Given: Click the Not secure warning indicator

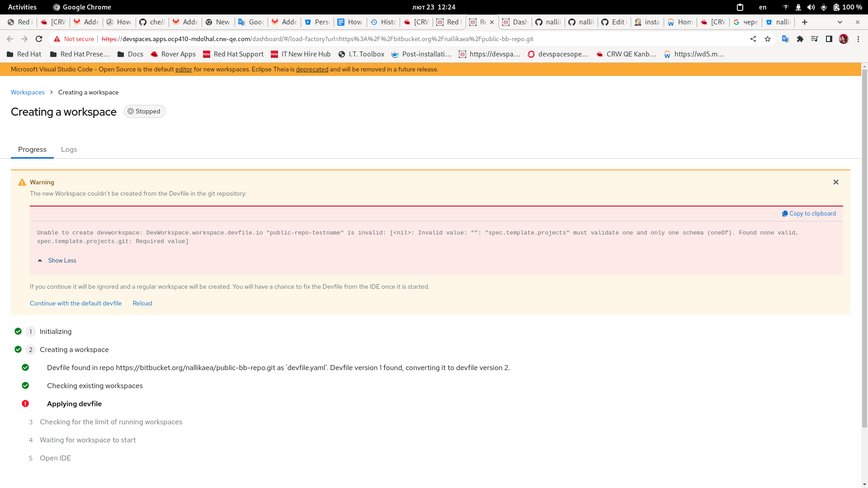Looking at the screenshot, I should pos(74,39).
